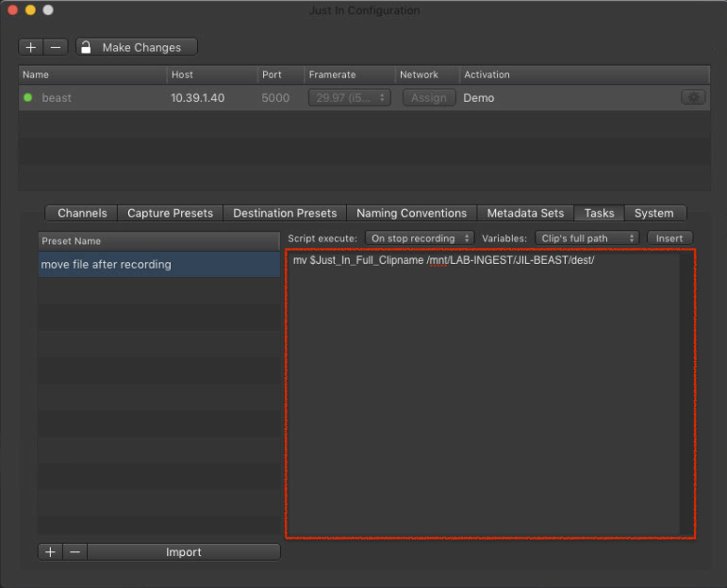Screen dimensions: 727x588
Task: Select the 'move file after recording' preset
Action: (x=159, y=264)
